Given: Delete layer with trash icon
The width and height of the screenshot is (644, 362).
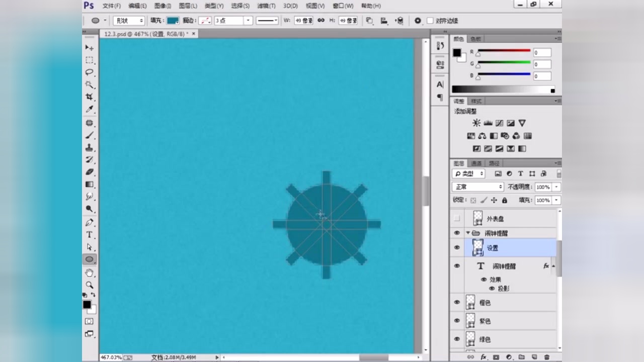Looking at the screenshot, I should pos(547,357).
